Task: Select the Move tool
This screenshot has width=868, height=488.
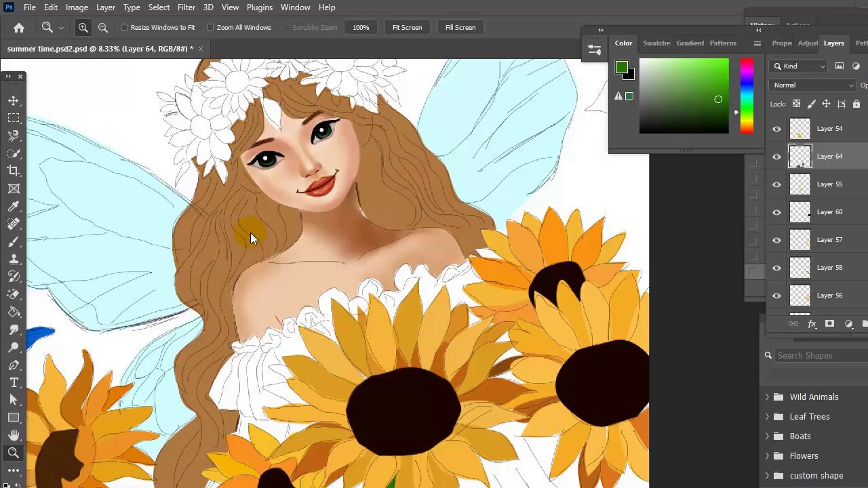Action: point(14,100)
